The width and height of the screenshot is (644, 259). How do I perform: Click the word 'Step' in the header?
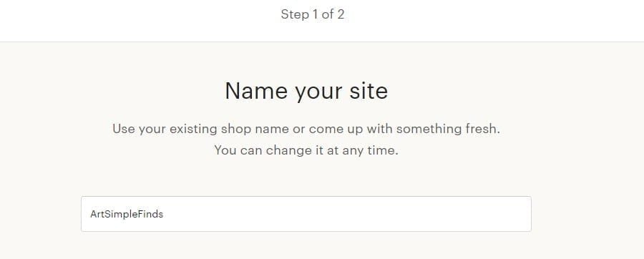tap(295, 14)
